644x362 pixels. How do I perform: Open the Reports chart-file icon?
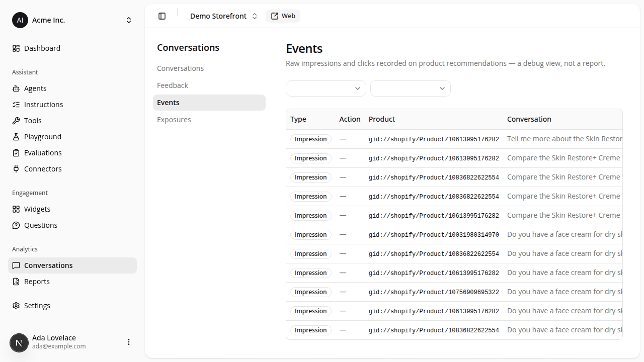pyautogui.click(x=16, y=282)
